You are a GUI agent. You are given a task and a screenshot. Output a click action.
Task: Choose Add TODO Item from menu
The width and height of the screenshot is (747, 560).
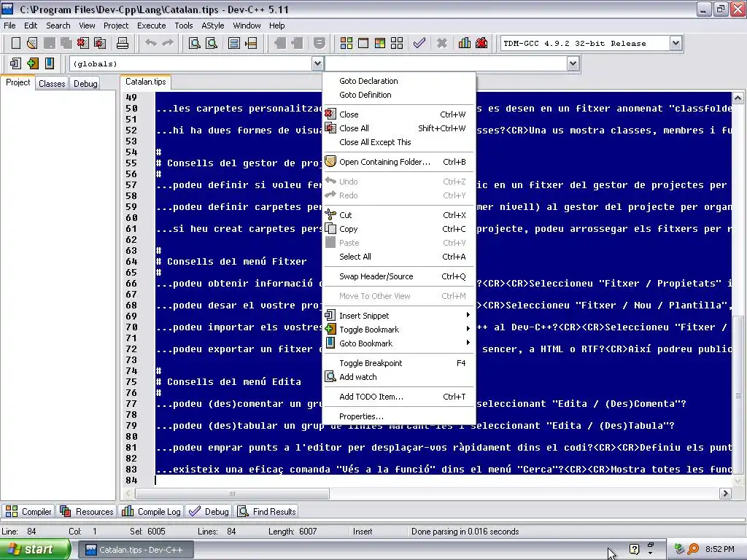point(399,397)
